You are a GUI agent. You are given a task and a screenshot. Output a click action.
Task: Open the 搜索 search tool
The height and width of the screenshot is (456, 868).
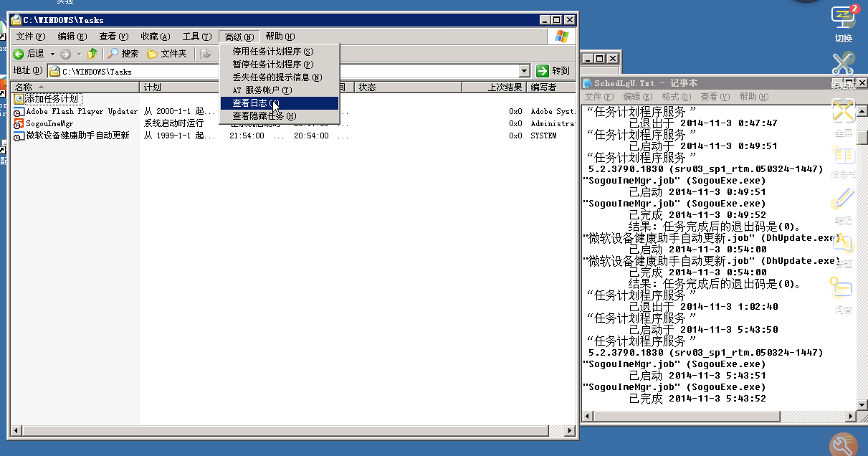pyautogui.click(x=124, y=54)
